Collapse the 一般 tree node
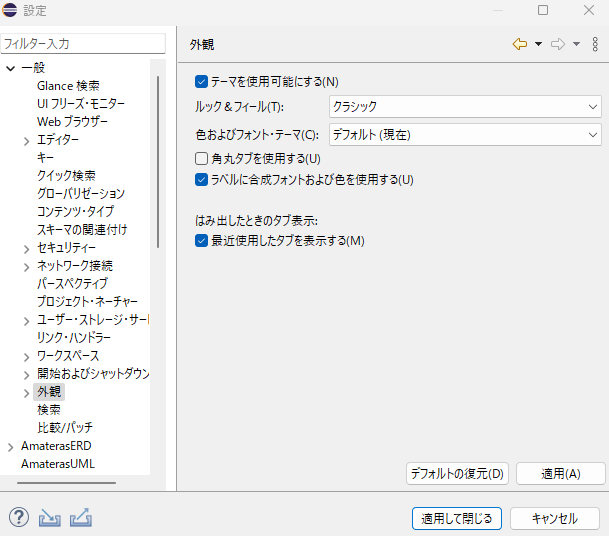 10,69
